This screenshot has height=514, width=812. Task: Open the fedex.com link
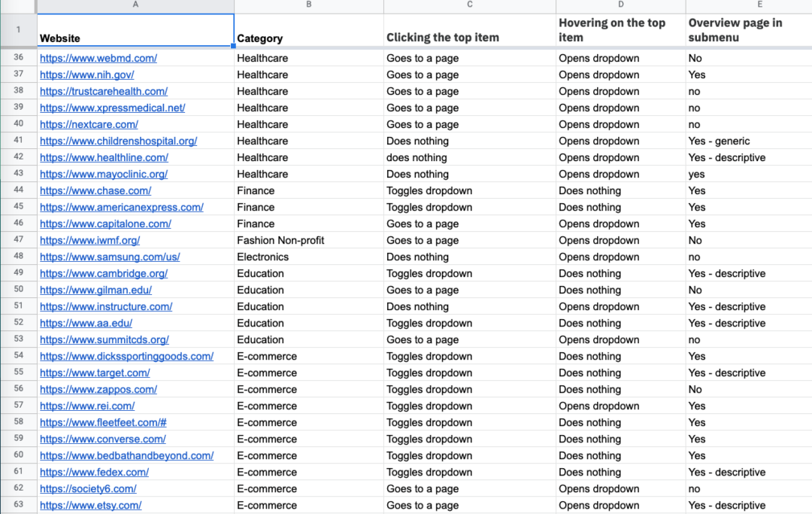pyautogui.click(x=94, y=472)
